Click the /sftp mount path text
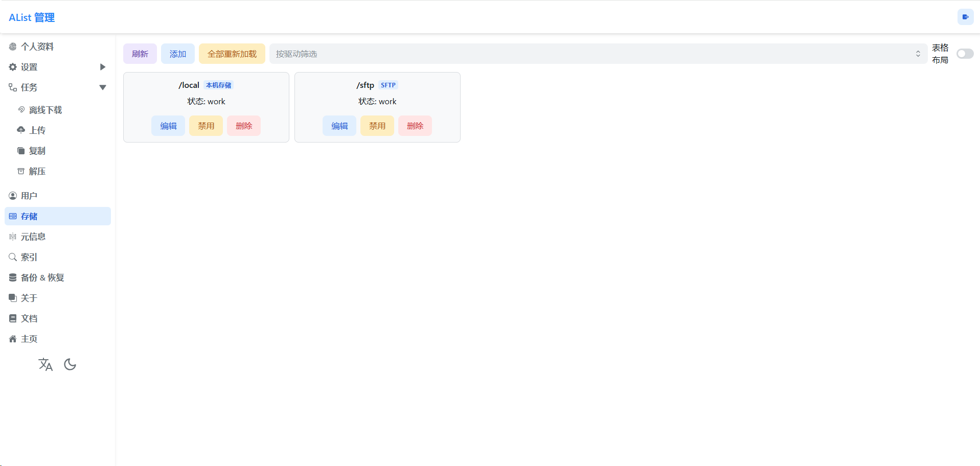980x466 pixels. pyautogui.click(x=366, y=85)
